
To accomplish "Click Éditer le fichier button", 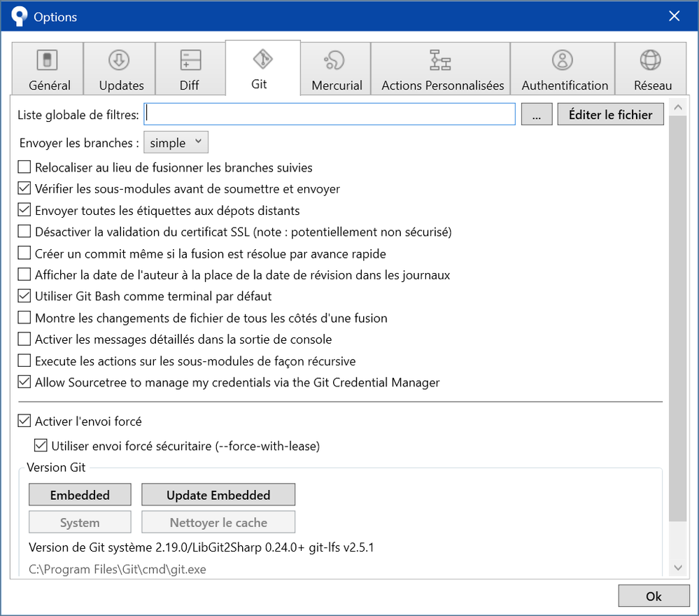I will point(610,114).
